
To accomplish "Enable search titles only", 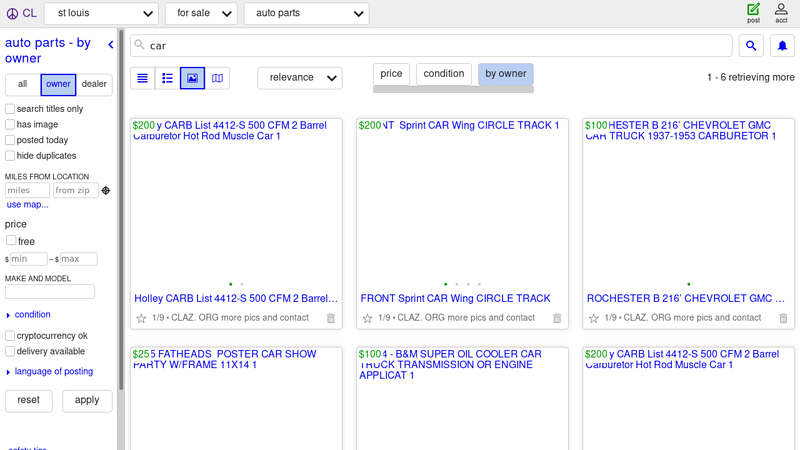I will click(10, 109).
